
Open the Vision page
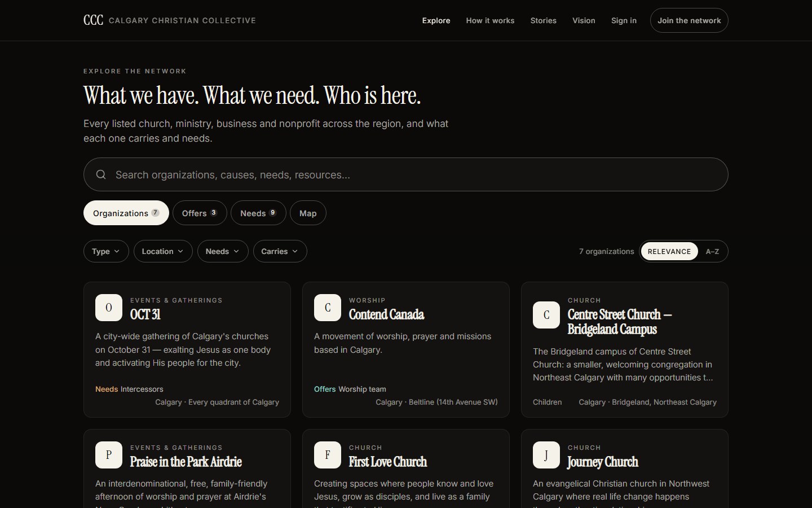[584, 20]
